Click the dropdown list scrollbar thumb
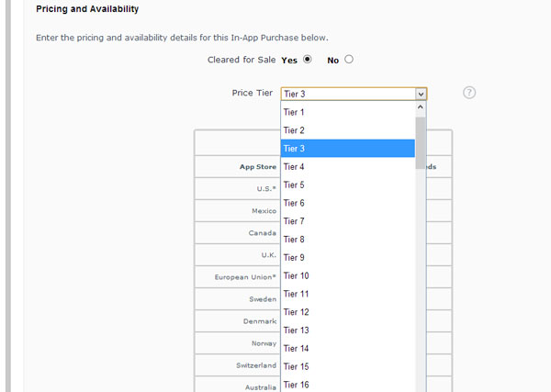 click(421, 142)
